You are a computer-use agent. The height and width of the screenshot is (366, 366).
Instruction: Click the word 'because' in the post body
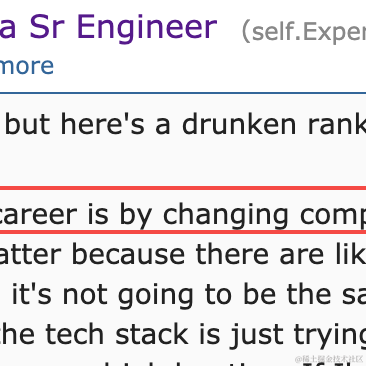click(128, 254)
